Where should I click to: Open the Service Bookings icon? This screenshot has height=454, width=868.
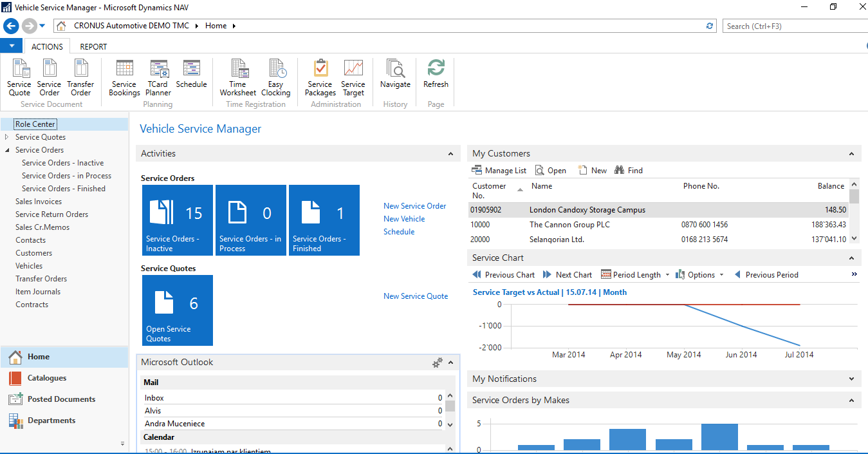pos(124,70)
